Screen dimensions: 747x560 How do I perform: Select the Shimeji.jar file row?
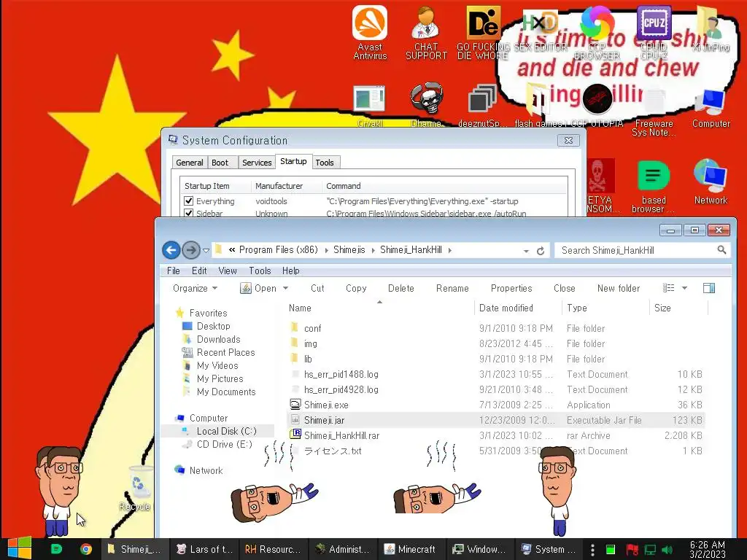[x=495, y=420]
